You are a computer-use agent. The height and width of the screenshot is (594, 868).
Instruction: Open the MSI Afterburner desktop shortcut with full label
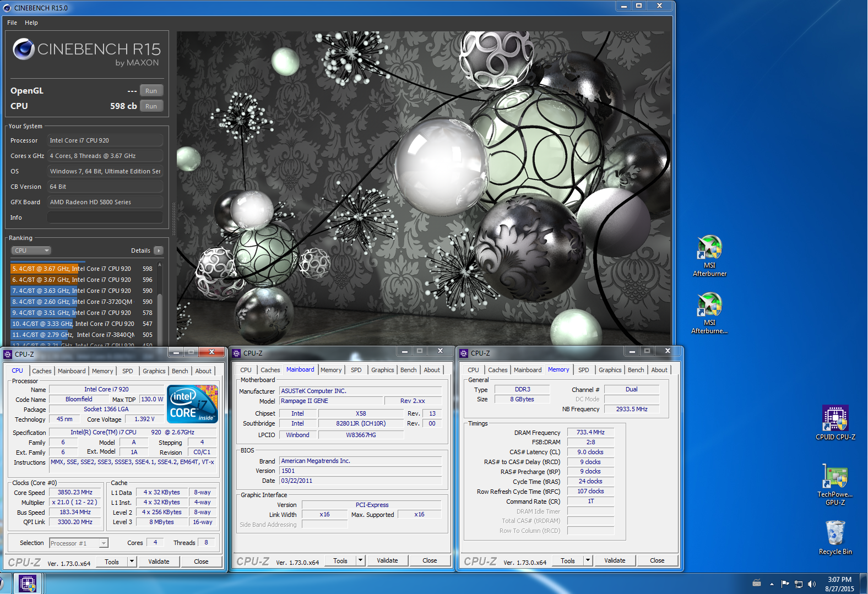point(709,256)
